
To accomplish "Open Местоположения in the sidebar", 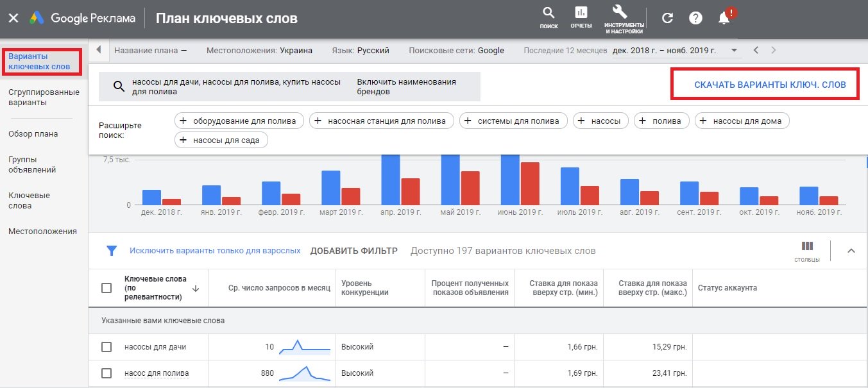I will [42, 232].
